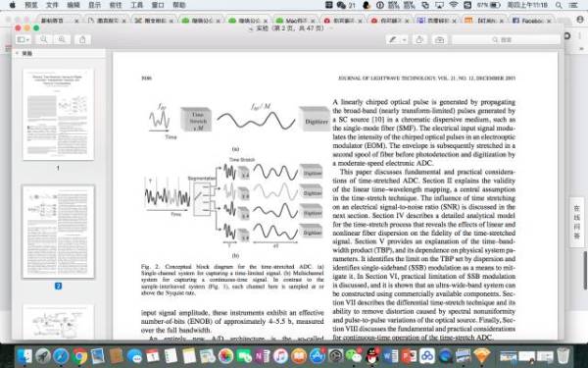Open the 工具 menu
This screenshot has height=368, width=588.
[137, 5]
